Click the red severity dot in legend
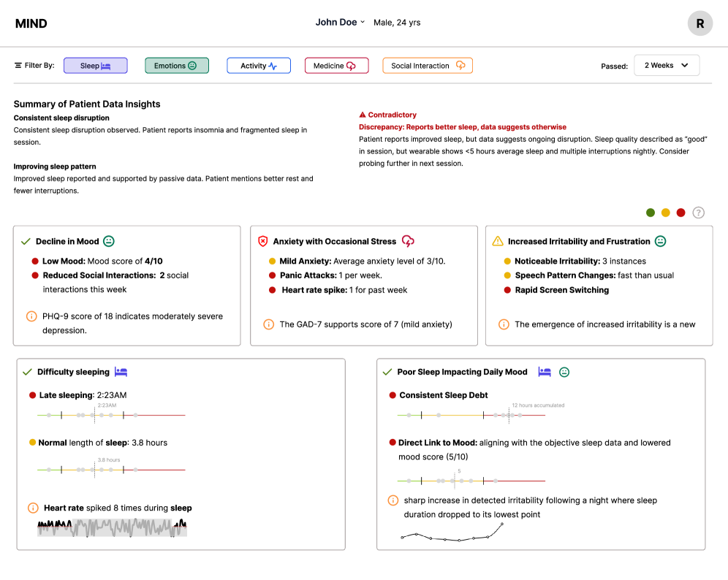728x580 pixels. pos(680,213)
